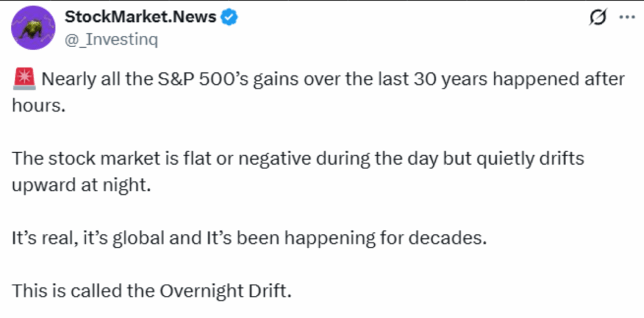Click the blue verified checkmark badge
Viewport: 644px width, 318px height.
229,17
